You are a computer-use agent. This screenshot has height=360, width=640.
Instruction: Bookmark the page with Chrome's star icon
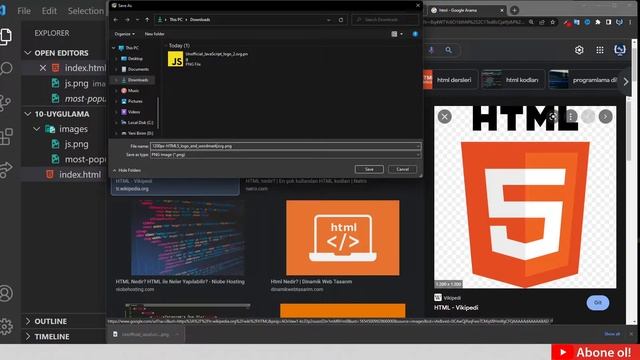[x=553, y=22]
